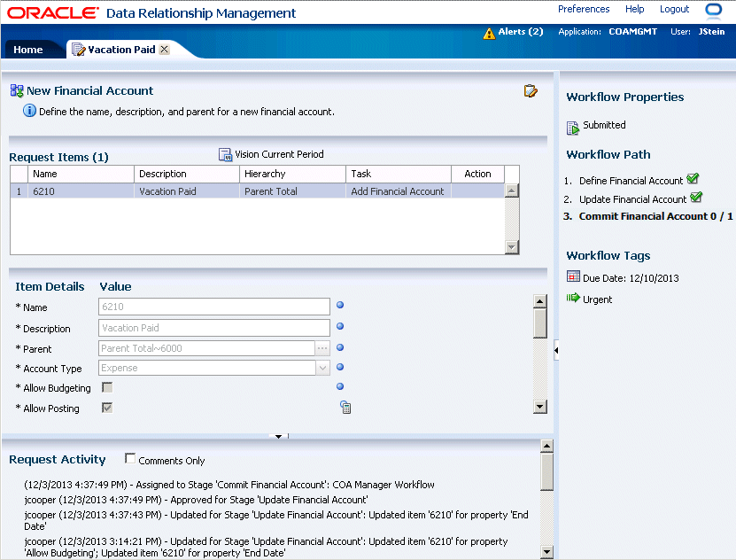Viewport: 736px width, 560px height.
Task: Click Item Details scrollbar up arrow
Action: [540, 301]
